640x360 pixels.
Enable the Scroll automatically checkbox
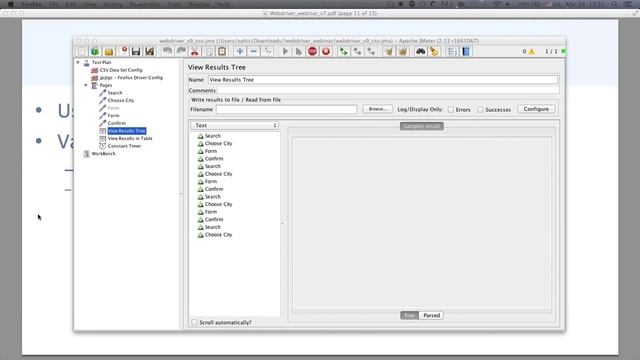coord(194,322)
